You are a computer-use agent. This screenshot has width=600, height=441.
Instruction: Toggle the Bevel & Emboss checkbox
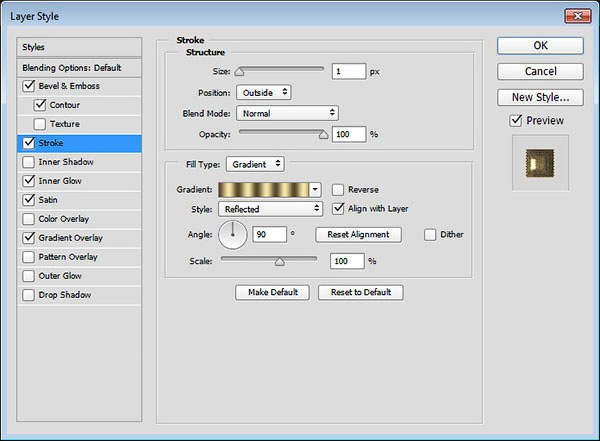coord(29,86)
